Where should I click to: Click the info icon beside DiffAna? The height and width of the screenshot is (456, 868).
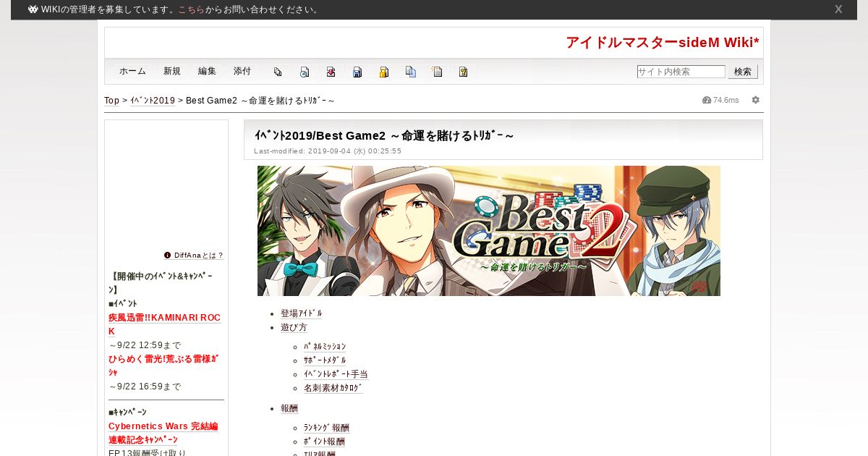(168, 255)
